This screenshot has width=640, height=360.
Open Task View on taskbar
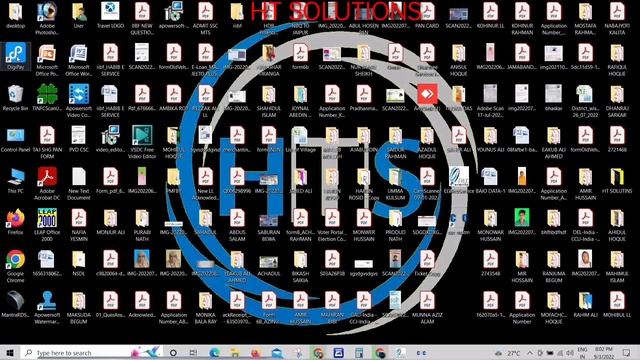[193, 353]
